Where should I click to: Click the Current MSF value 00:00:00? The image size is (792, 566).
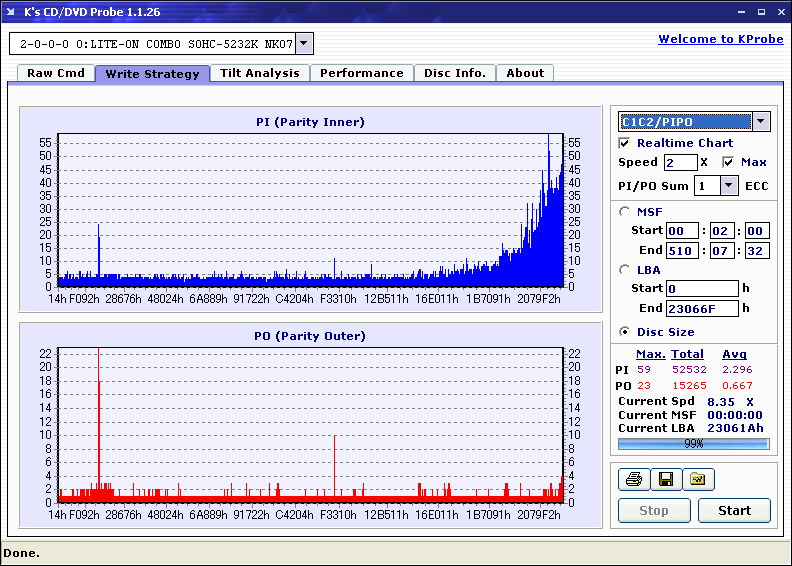(x=735, y=415)
